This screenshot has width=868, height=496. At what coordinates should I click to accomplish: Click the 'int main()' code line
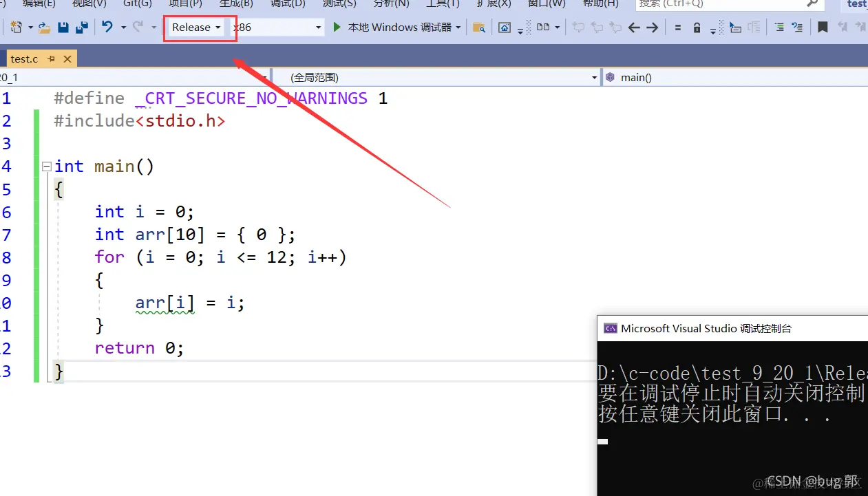(x=104, y=166)
